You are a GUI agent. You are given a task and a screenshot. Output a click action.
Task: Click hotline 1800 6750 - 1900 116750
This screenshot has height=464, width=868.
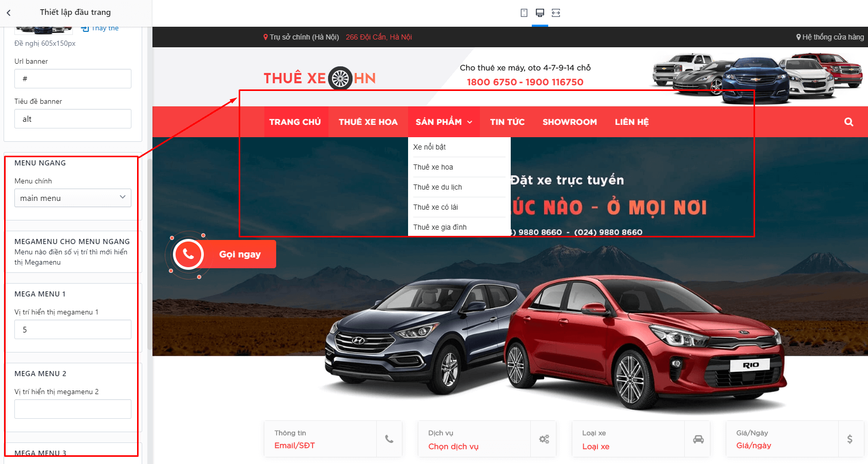(525, 82)
